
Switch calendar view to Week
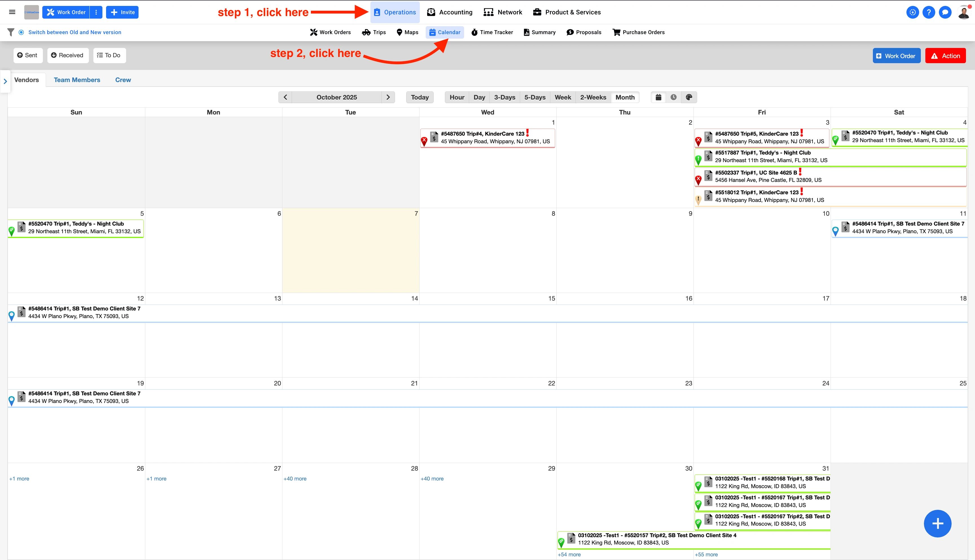coord(563,97)
